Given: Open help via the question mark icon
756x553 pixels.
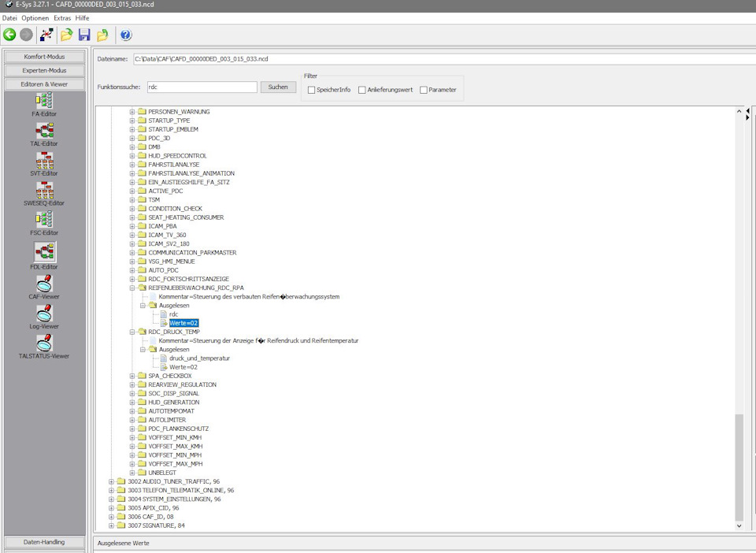Looking at the screenshot, I should [126, 35].
